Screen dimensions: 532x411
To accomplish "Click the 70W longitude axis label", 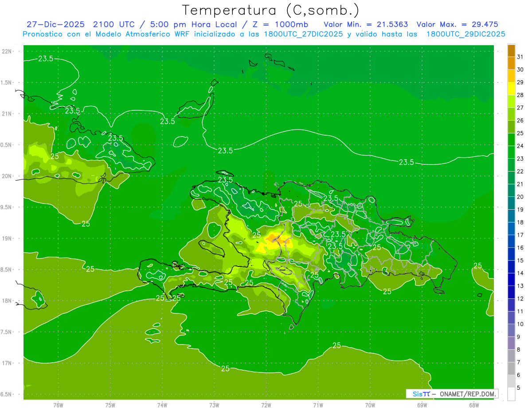I will point(370,405).
